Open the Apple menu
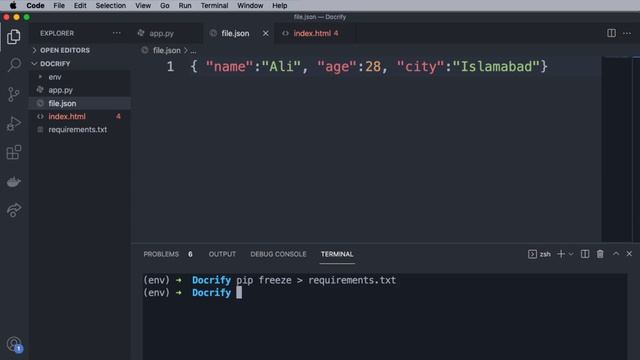The height and width of the screenshot is (360, 640). (x=13, y=6)
